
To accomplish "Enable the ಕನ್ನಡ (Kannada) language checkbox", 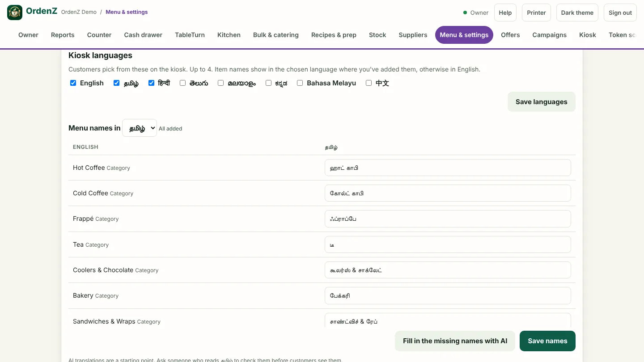I will tap(269, 83).
